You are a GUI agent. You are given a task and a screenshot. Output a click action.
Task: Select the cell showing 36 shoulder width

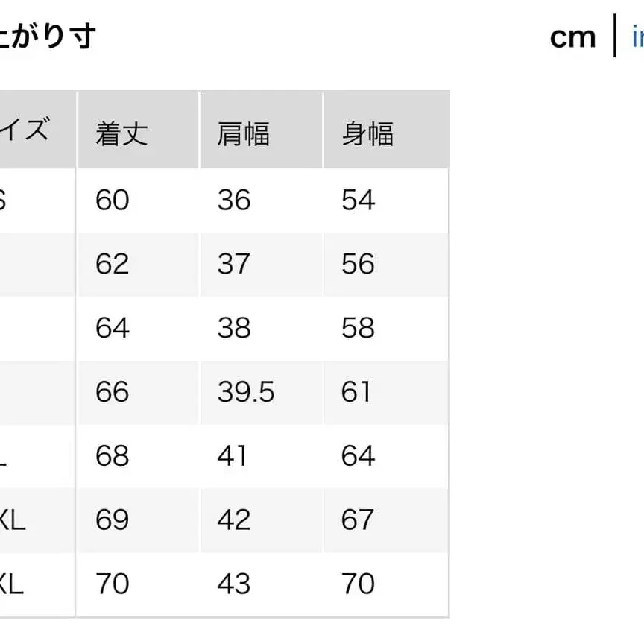tap(236, 200)
